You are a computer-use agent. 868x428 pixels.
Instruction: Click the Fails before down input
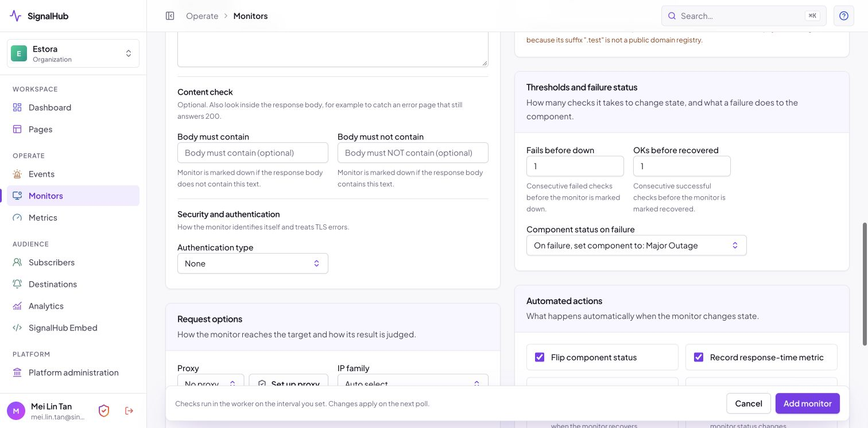pyautogui.click(x=575, y=166)
